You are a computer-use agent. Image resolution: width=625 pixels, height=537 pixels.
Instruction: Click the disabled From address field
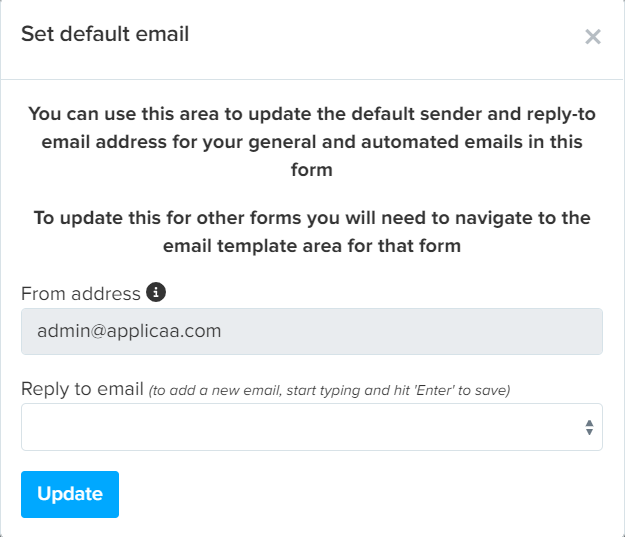[x=312, y=331]
